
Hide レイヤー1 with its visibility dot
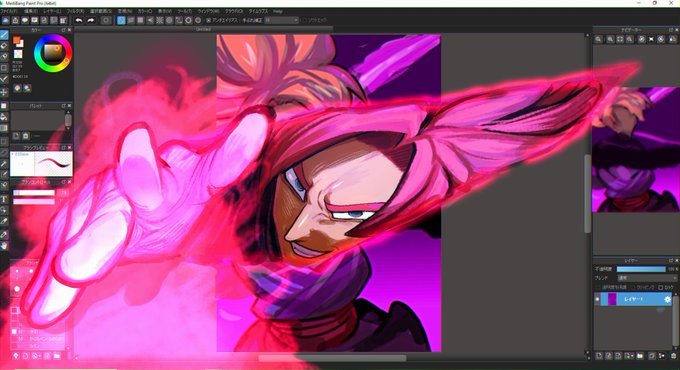[x=597, y=299]
